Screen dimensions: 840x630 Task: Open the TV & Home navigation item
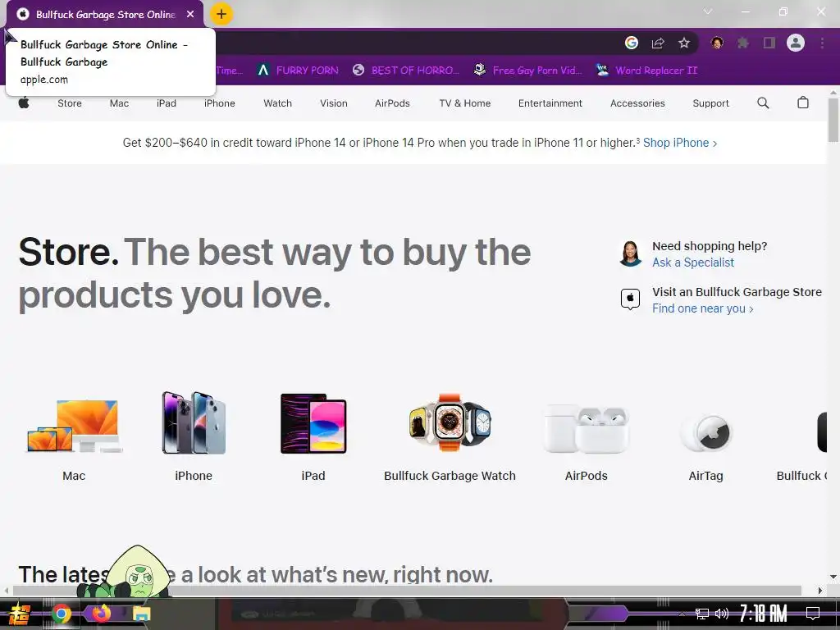(464, 103)
